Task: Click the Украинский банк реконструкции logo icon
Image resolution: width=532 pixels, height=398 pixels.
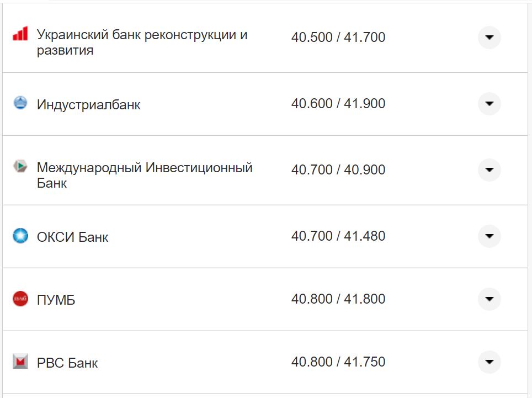Action: click(x=20, y=34)
